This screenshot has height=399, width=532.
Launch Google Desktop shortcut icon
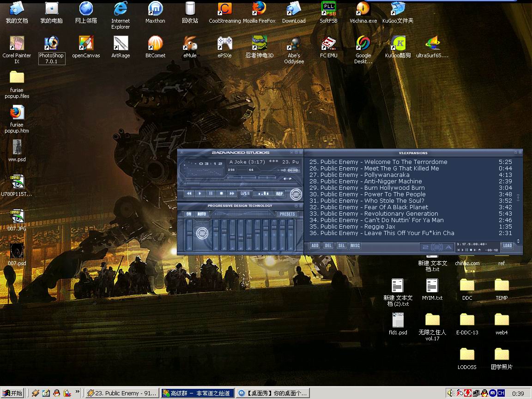363,49
